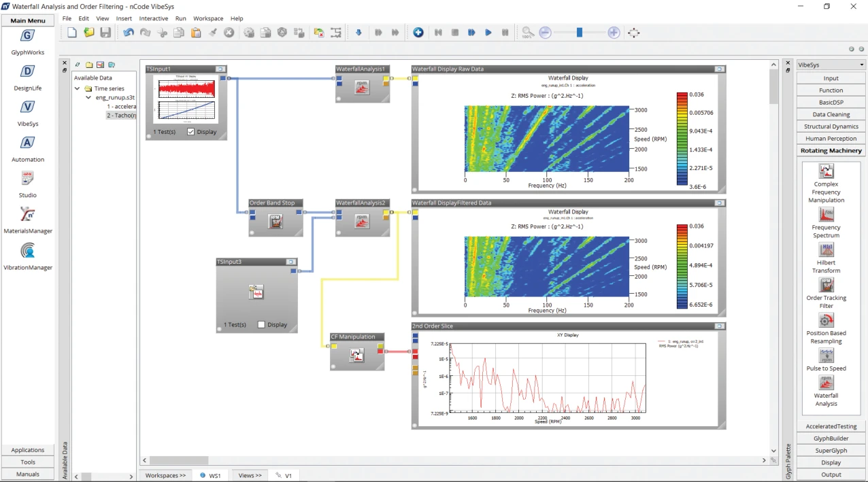Open the Run menu
Viewport: 868px width, 482px height.
click(180, 18)
